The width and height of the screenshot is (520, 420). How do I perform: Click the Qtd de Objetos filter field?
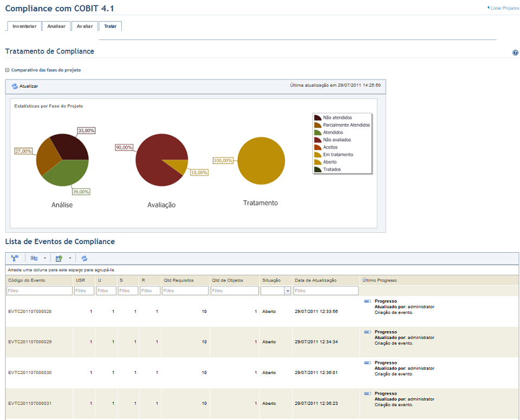coord(235,291)
